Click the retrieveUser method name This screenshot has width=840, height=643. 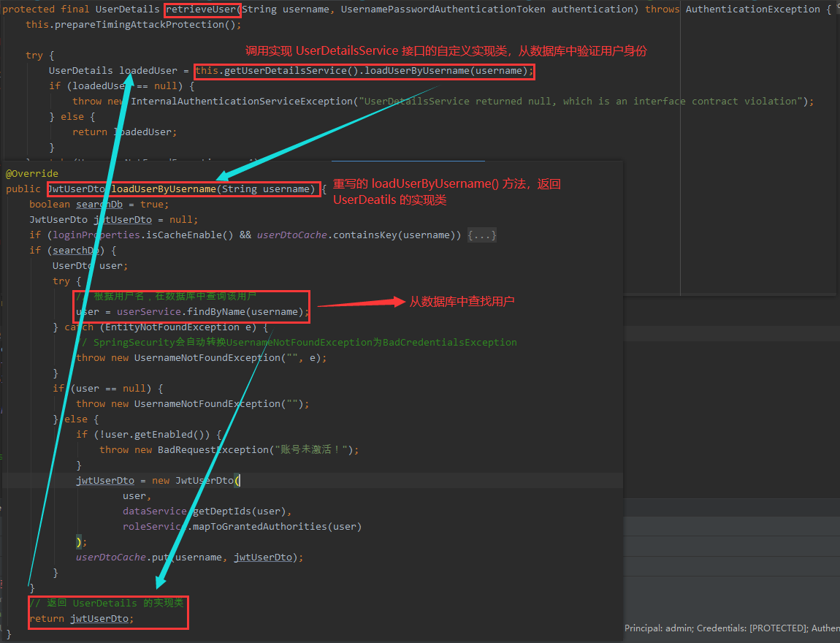(x=201, y=9)
